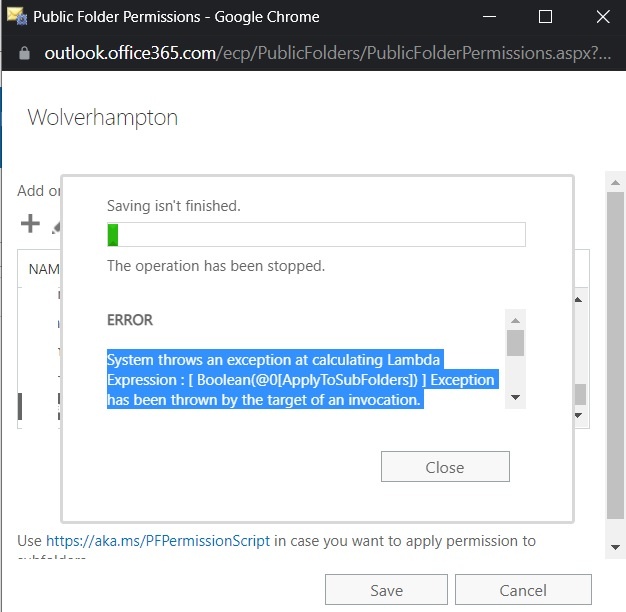Click the main page scrollbar thumb

pos(616,355)
